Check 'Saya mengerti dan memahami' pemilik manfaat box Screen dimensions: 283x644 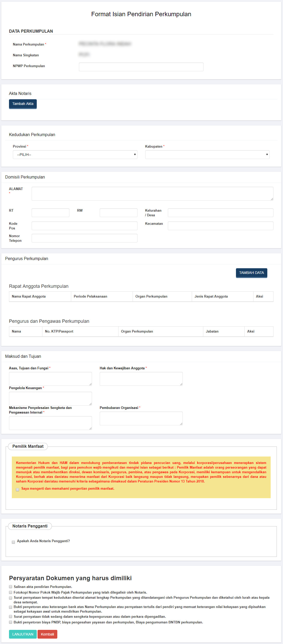(x=17, y=490)
